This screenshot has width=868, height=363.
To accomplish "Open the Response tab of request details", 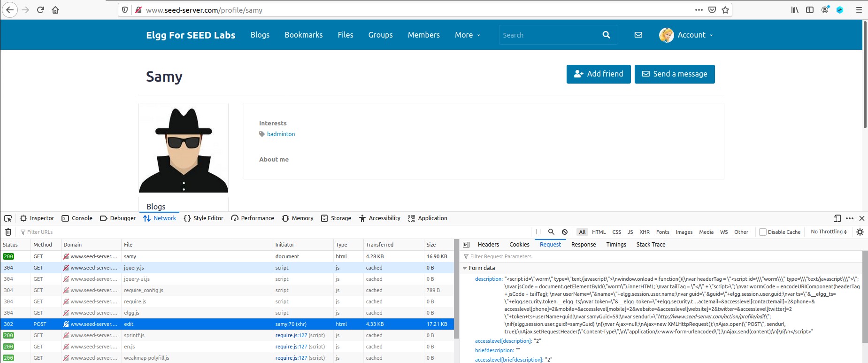I will point(584,245).
